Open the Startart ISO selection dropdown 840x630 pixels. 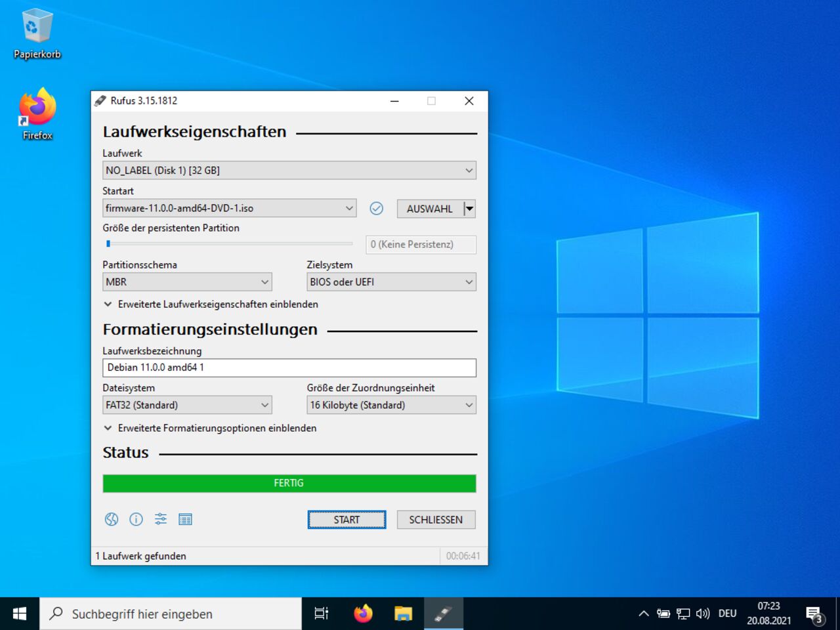click(230, 209)
